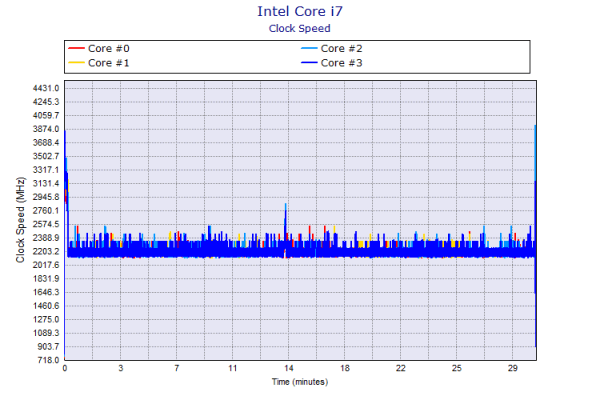The height and width of the screenshot is (400, 600).
Task: Click the 2945.8 y-axis value
Action: coord(46,197)
